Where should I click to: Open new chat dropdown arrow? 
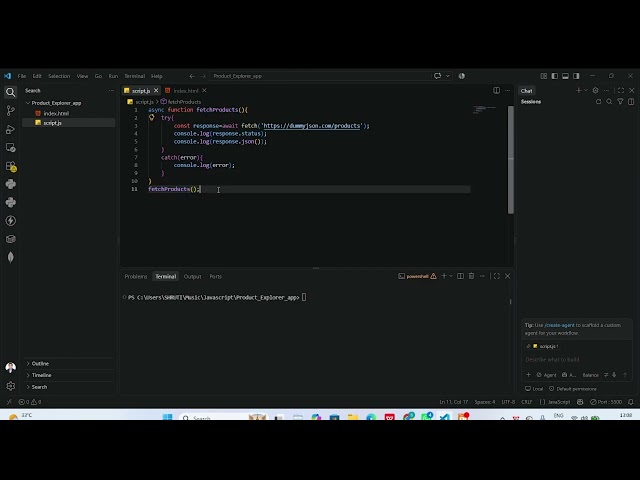586,91
